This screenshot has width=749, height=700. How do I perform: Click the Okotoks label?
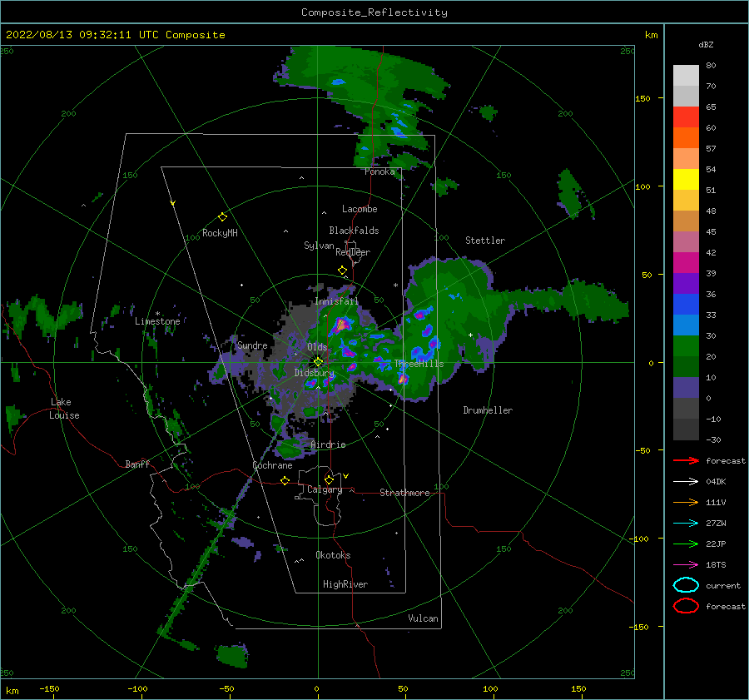point(333,556)
